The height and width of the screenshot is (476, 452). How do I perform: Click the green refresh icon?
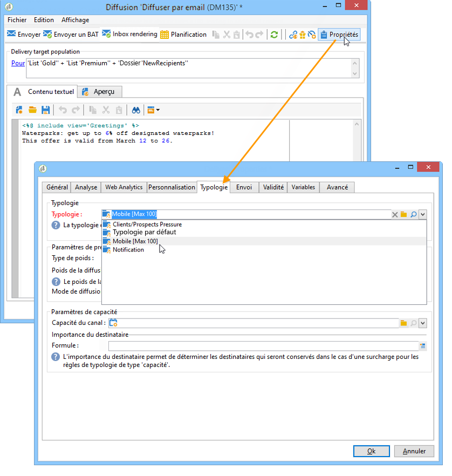pyautogui.click(x=274, y=35)
